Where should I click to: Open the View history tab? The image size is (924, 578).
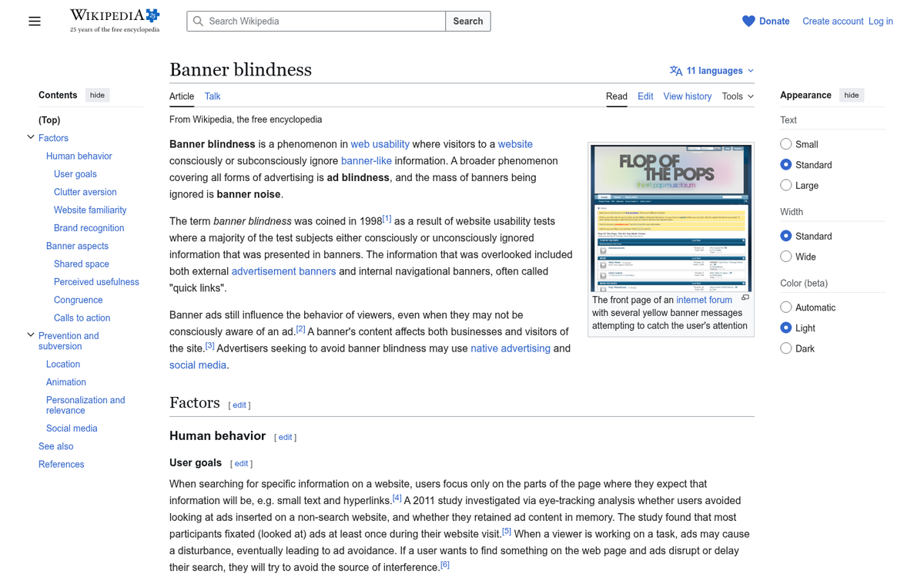pyautogui.click(x=687, y=96)
